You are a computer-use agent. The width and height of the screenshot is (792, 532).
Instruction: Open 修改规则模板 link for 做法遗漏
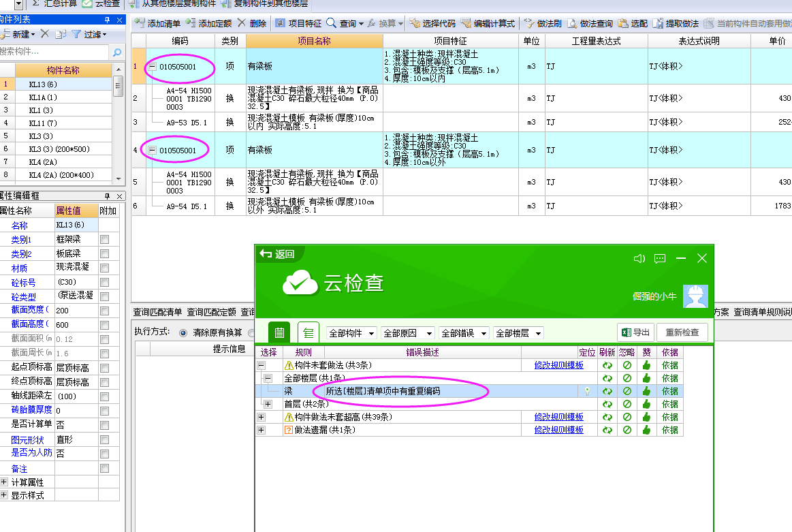[x=558, y=430]
